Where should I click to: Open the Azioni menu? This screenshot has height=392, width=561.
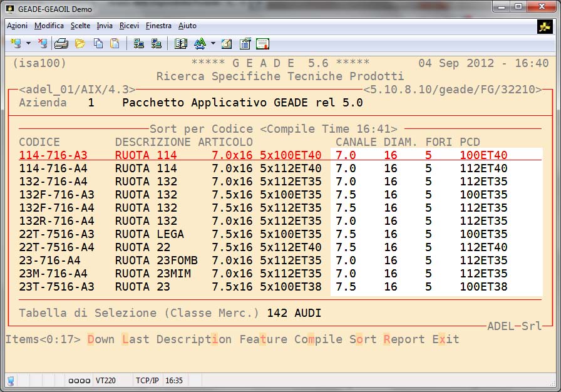coord(17,26)
